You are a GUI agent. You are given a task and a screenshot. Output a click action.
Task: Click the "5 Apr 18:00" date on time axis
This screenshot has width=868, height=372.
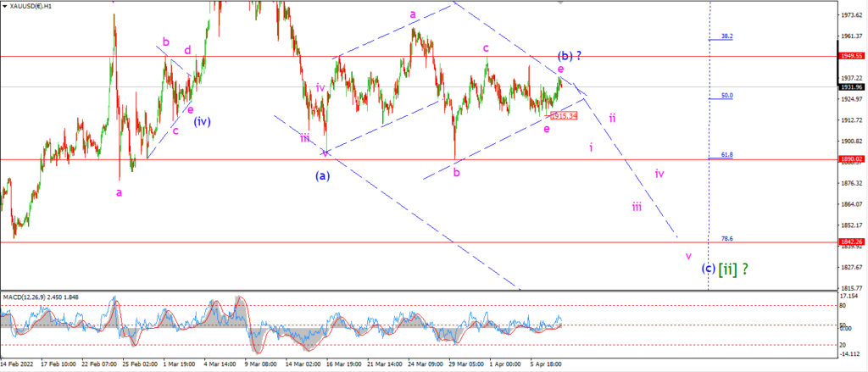point(546,364)
